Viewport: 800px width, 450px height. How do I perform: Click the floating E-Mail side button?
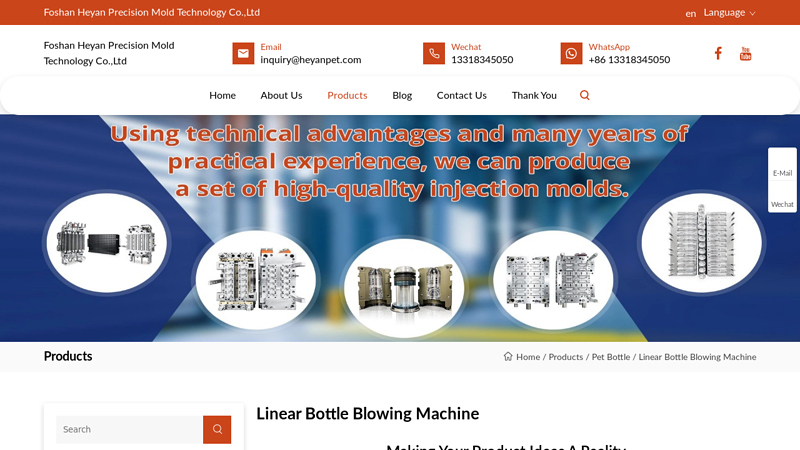(x=782, y=165)
